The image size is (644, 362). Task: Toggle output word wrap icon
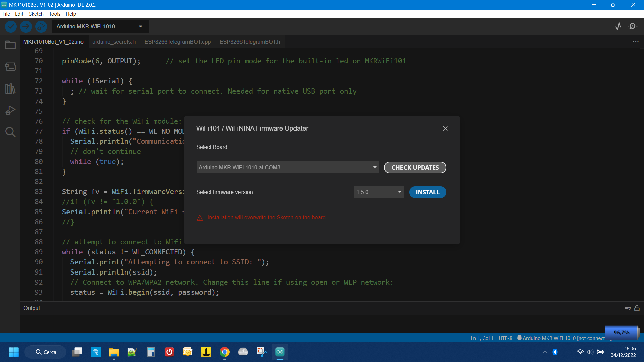[628, 308]
